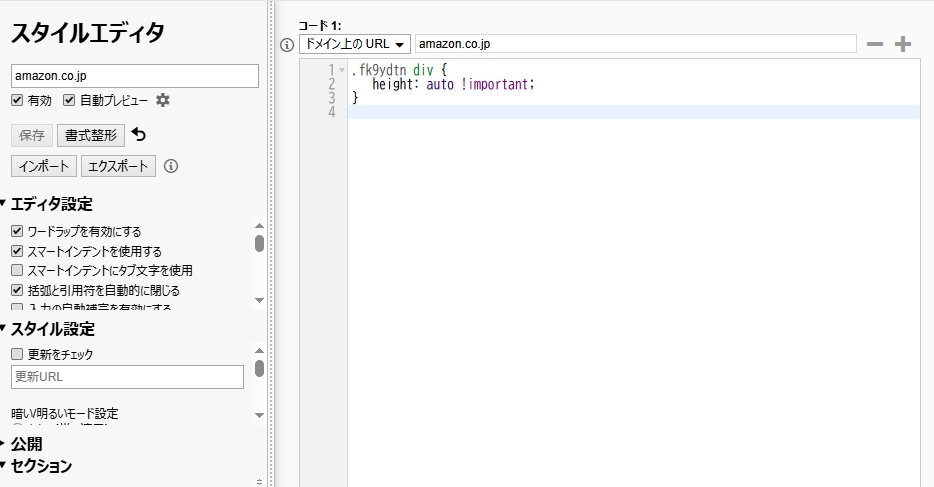Toggle the 自動プレビュー checkbox
This screenshot has height=487, width=934.
pyautogui.click(x=69, y=100)
